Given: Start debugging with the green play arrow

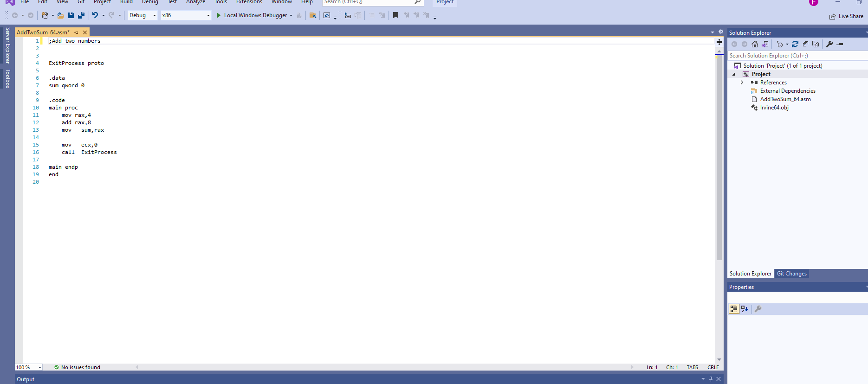Looking at the screenshot, I should 218,15.
